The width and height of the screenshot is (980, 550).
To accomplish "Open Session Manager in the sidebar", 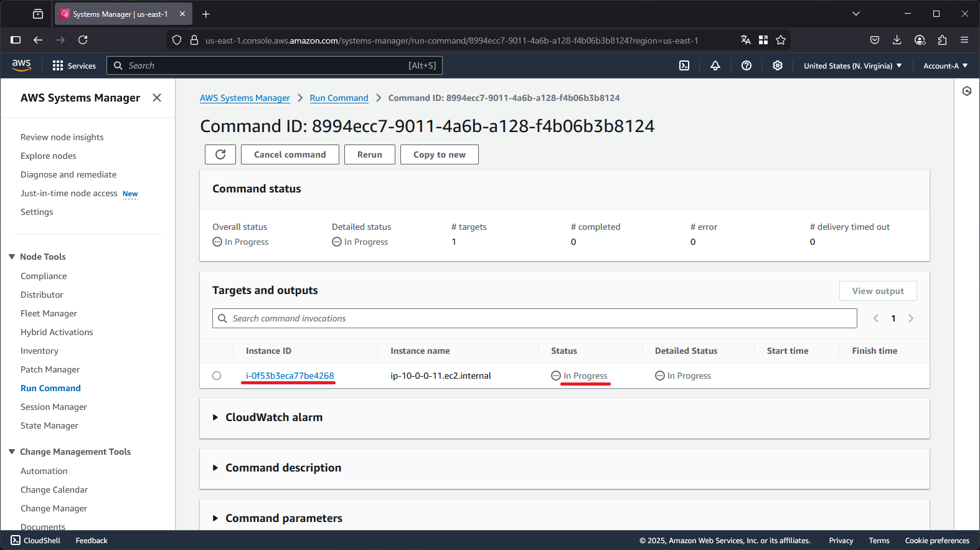I will [x=54, y=407].
